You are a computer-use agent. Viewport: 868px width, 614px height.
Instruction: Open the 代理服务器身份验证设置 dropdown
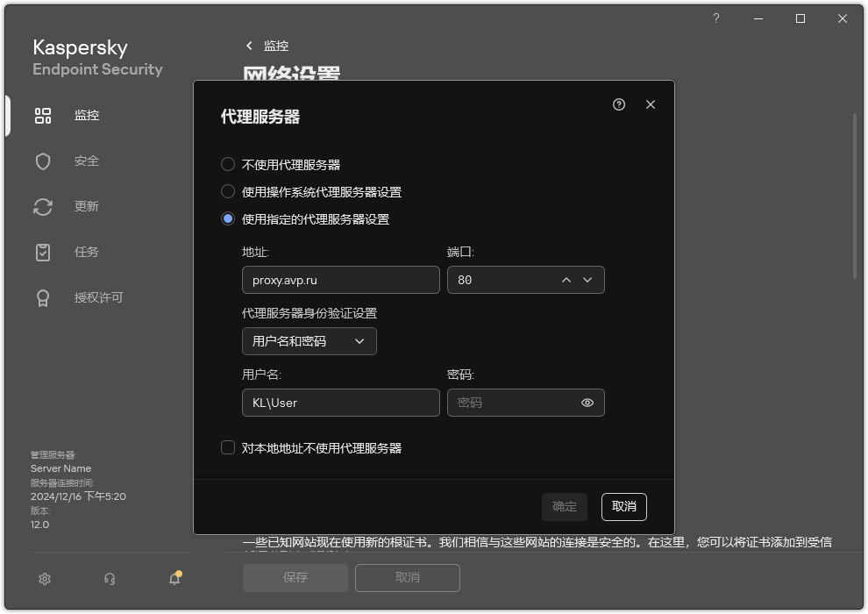(309, 341)
